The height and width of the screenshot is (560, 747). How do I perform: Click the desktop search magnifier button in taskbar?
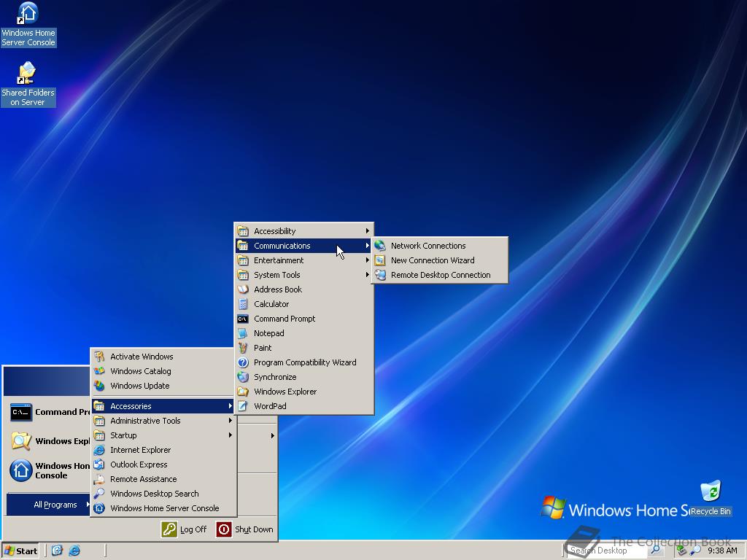656,550
